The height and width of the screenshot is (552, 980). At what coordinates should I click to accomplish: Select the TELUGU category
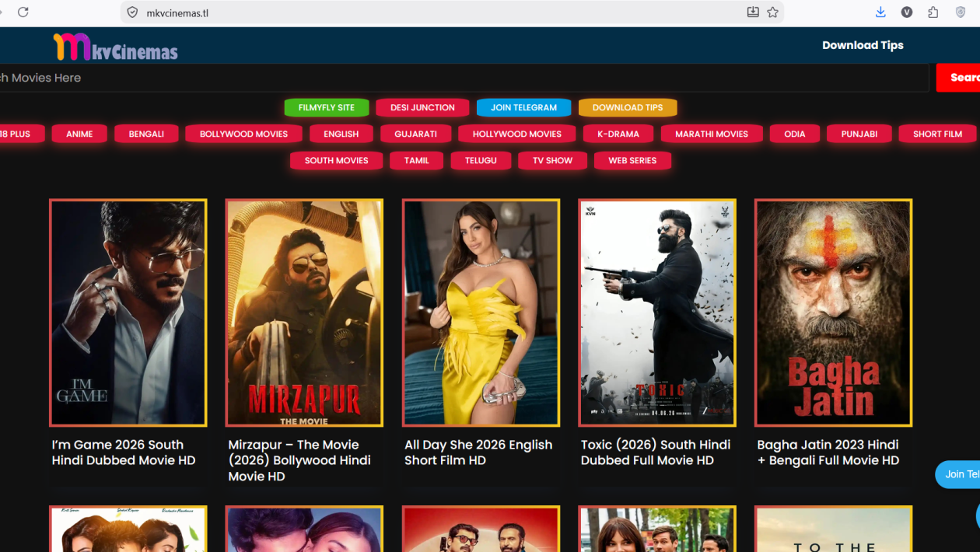click(x=481, y=160)
